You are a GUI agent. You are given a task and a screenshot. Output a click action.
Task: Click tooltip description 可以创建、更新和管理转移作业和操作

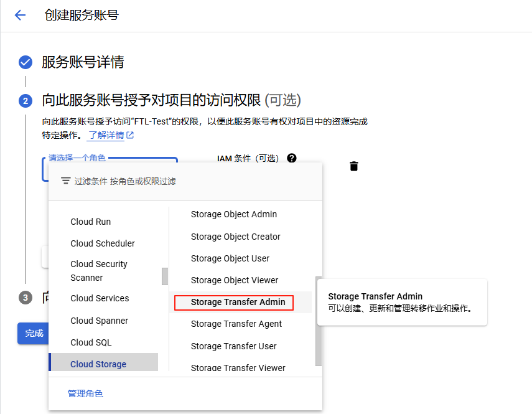click(x=400, y=308)
